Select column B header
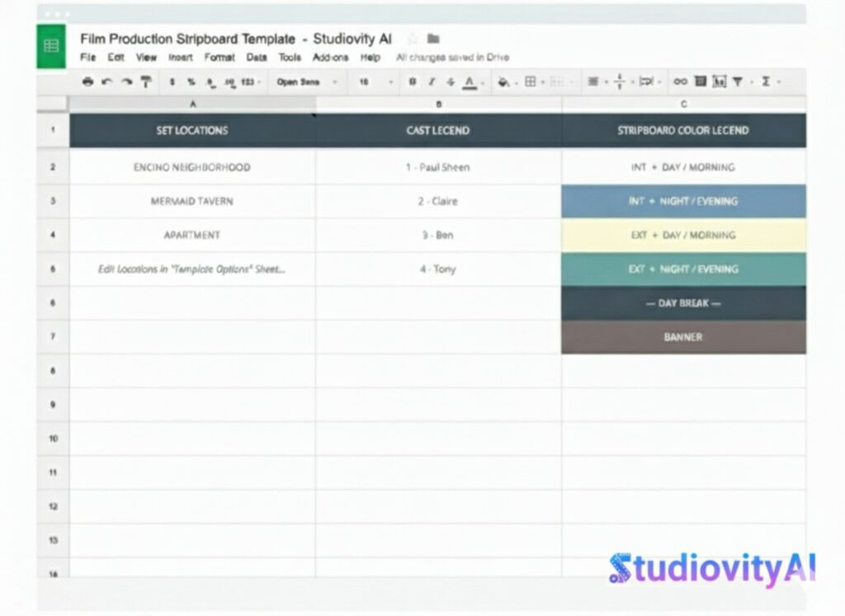845x616 pixels. tap(438, 104)
